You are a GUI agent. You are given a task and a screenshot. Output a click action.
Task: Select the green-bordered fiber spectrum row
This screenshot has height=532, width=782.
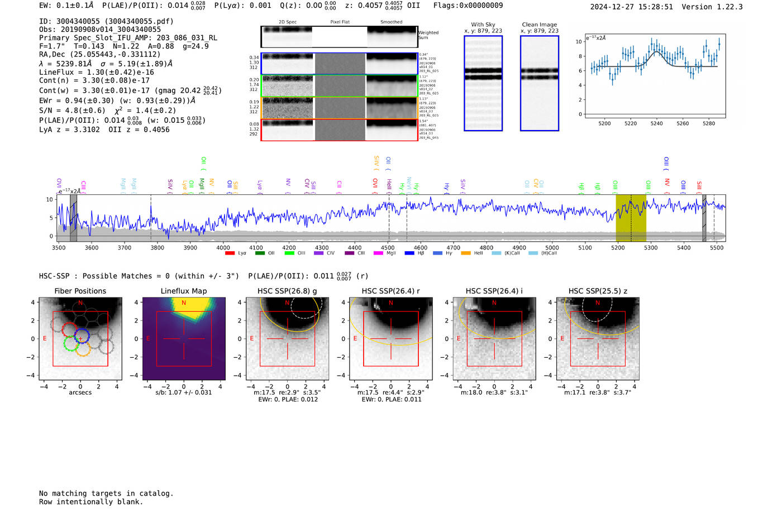(x=339, y=86)
